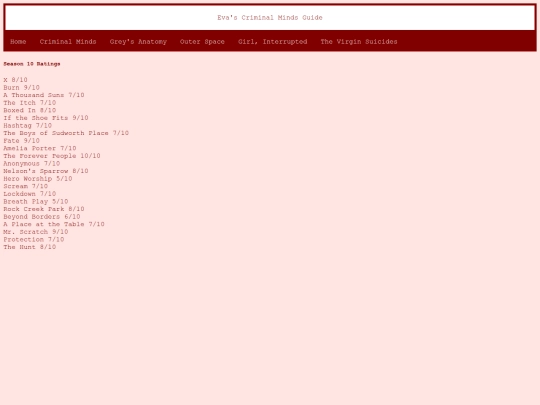Open the Home navigation link

(x=18, y=42)
